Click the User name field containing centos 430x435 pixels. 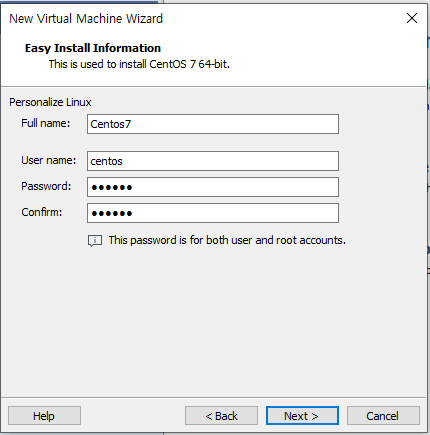click(x=213, y=161)
